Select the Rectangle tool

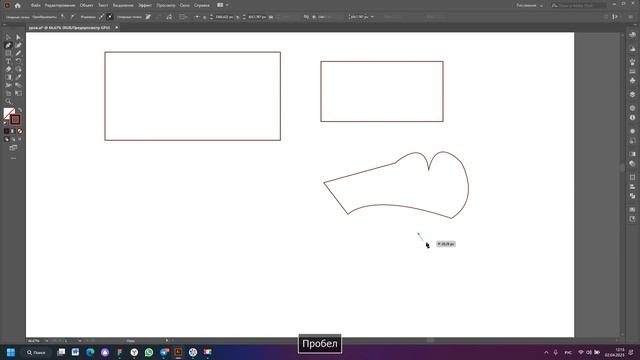(x=8, y=53)
